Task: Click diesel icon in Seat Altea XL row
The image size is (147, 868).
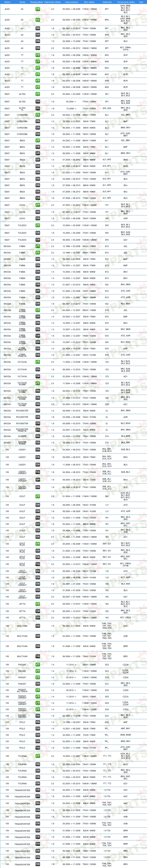Action: coord(38,109)
